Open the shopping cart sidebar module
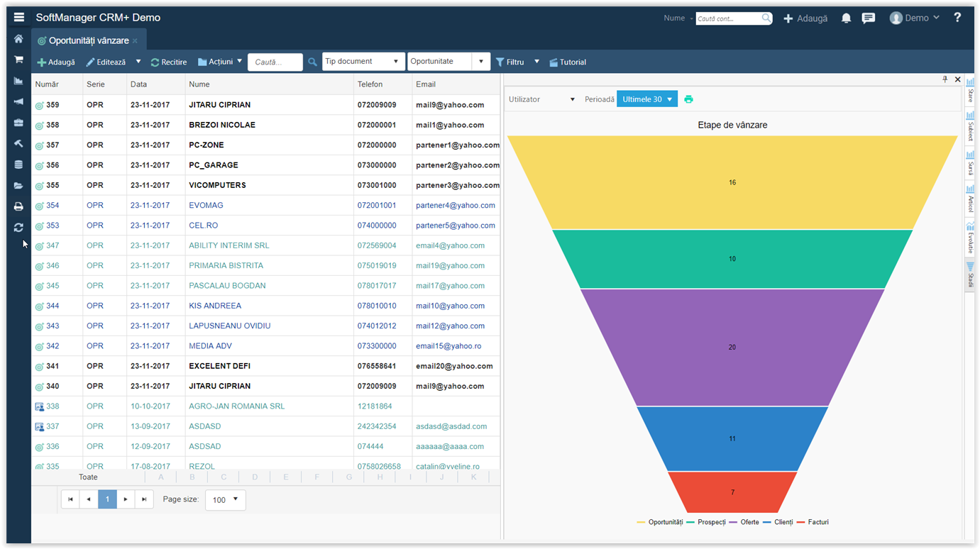Image resolution: width=980 pixels, height=549 pixels. pyautogui.click(x=18, y=60)
